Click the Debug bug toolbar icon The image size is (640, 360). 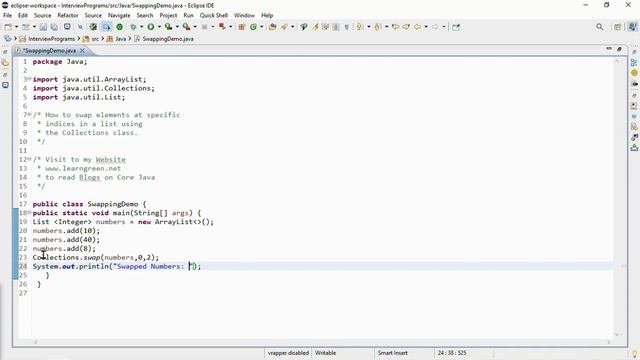pyautogui.click(x=133, y=27)
